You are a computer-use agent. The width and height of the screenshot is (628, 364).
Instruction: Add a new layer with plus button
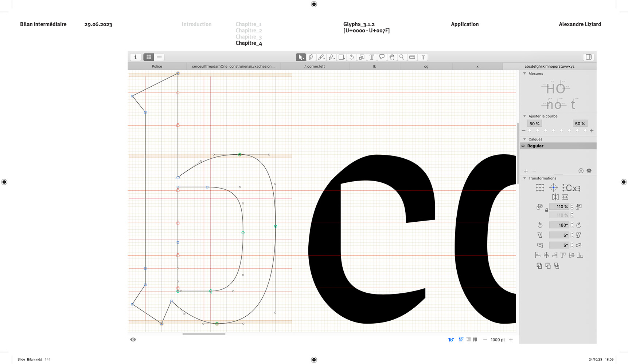pyautogui.click(x=526, y=171)
